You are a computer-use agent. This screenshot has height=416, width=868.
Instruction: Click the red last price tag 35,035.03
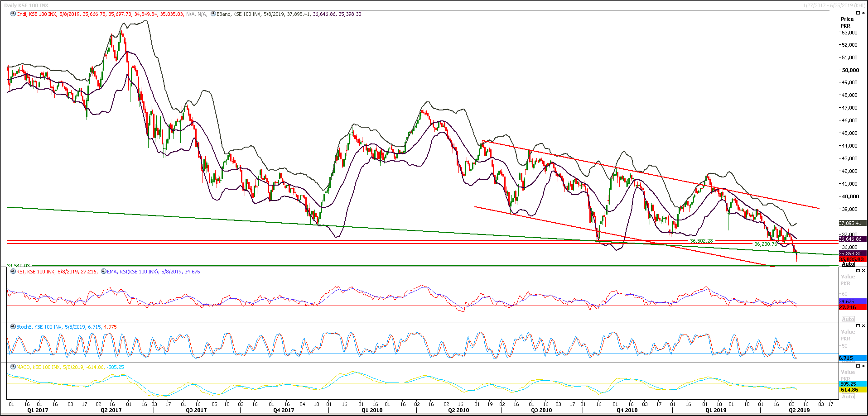[851, 259]
